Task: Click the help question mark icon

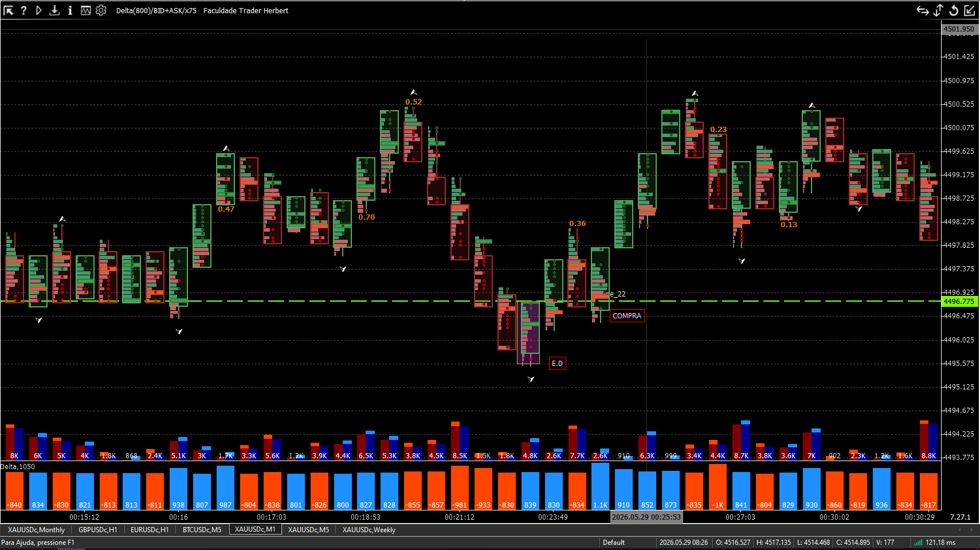Action: click(x=23, y=10)
